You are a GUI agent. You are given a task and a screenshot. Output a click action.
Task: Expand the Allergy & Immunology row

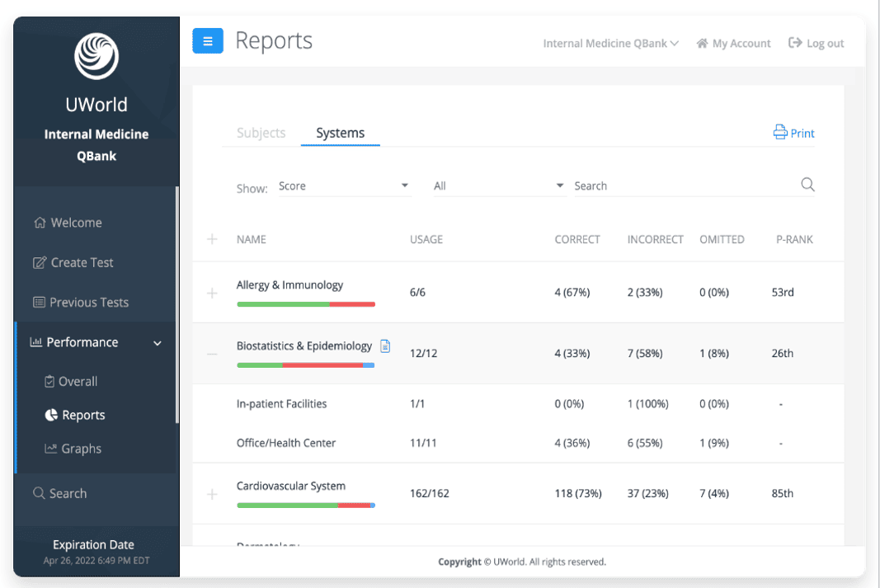pyautogui.click(x=212, y=293)
